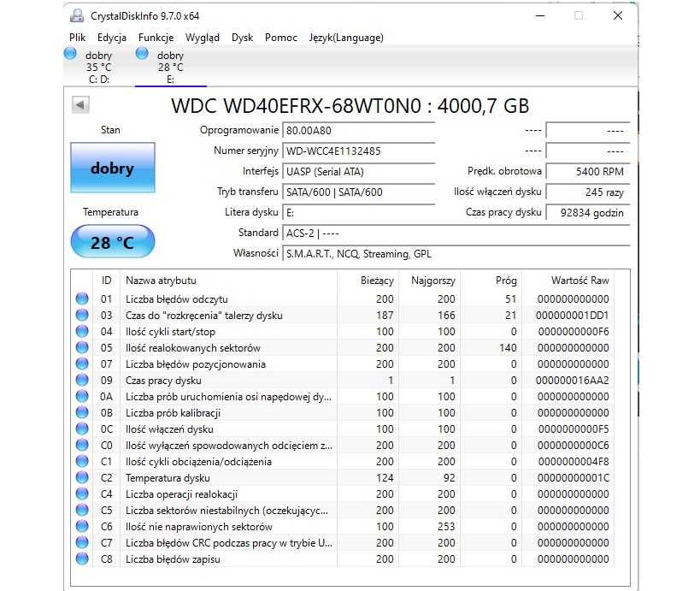This screenshot has width=700, height=591.
Task: Click the '92834 godzin' power-on hours value
Action: point(588,213)
